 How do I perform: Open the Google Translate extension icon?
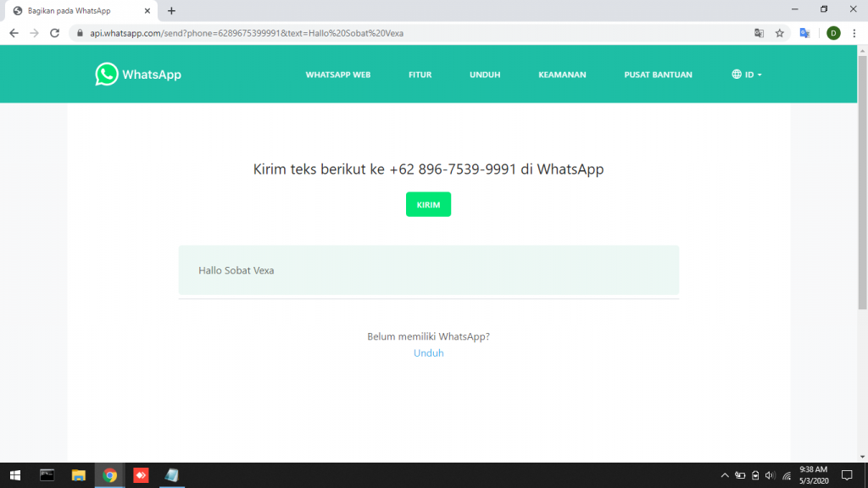point(805,33)
